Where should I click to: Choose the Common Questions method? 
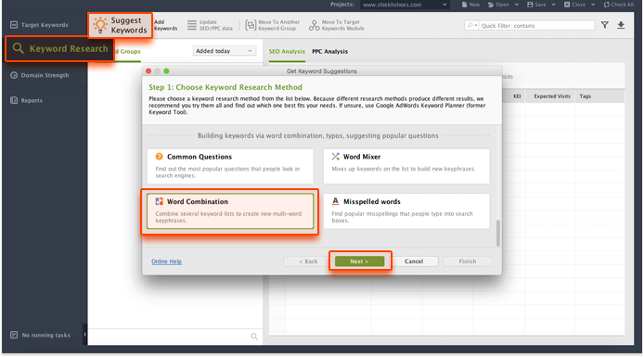coord(230,166)
